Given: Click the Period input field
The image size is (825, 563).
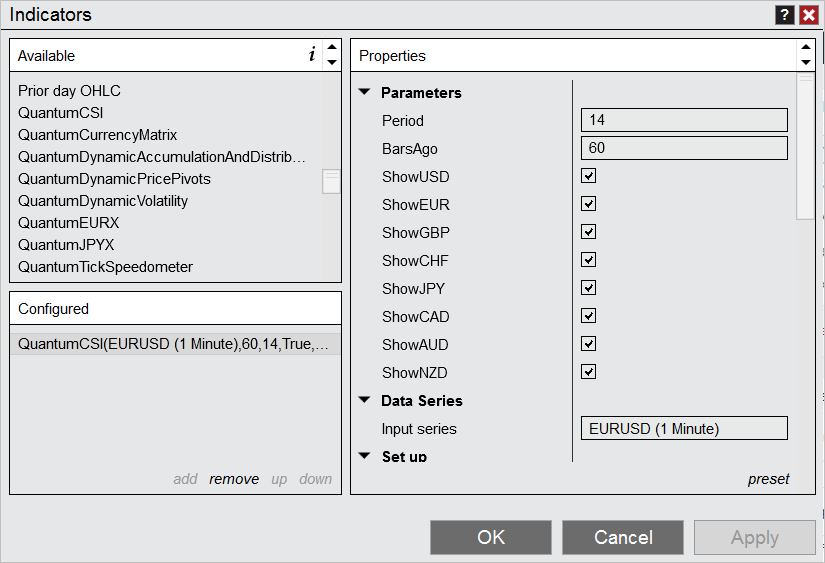Looking at the screenshot, I should [684, 120].
